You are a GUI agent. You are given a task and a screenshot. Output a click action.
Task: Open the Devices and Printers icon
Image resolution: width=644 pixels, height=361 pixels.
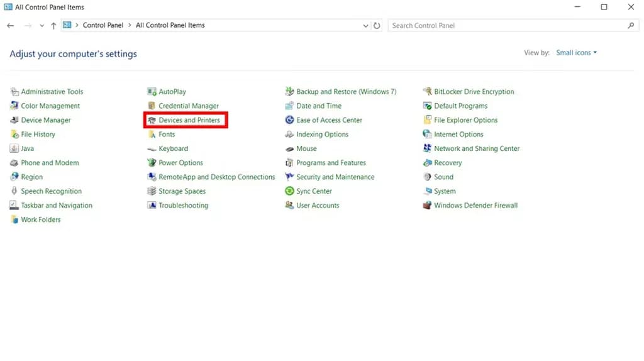(x=152, y=120)
